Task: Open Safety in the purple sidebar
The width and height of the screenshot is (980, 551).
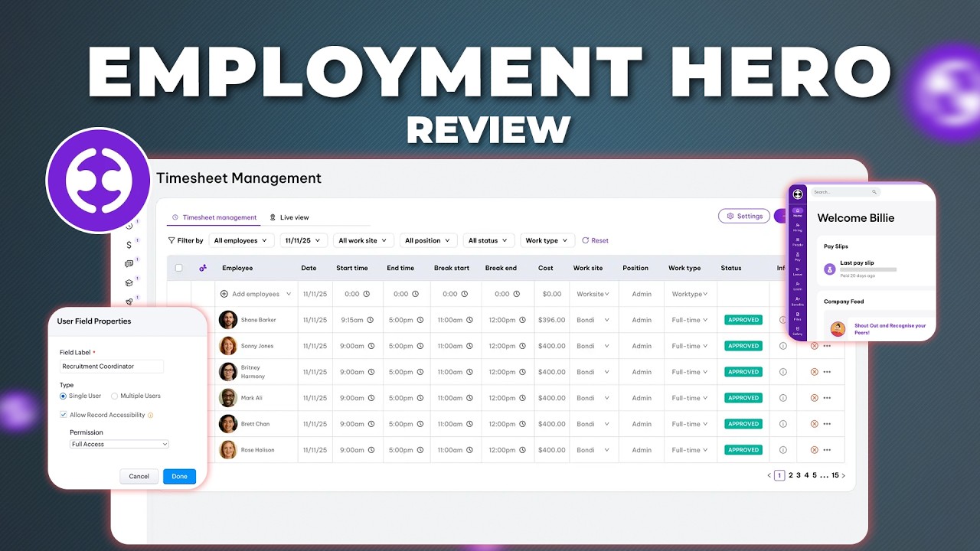Action: point(798,331)
